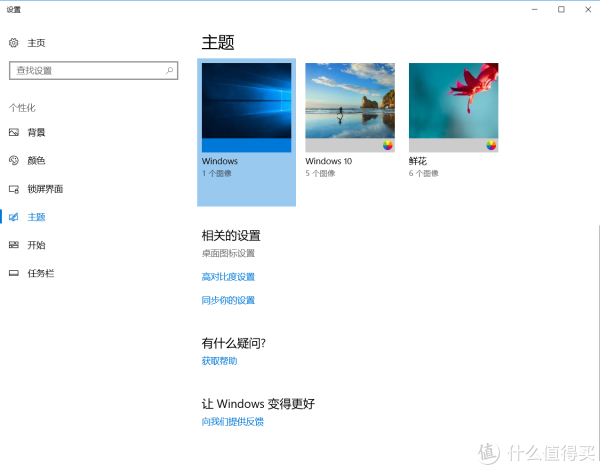The height and width of the screenshot is (470, 600).
Task: Click the 锁屏界面 lock screen icon
Action: 14,189
